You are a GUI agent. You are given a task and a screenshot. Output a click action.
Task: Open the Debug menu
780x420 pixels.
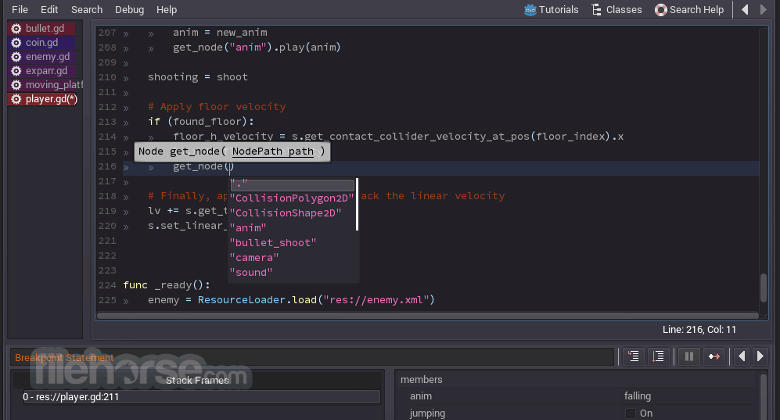tap(129, 9)
